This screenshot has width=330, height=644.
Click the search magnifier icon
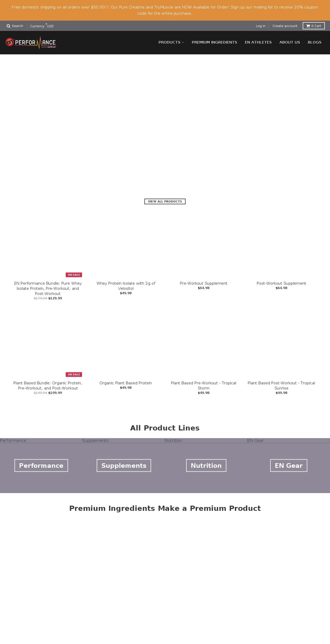coord(8,26)
